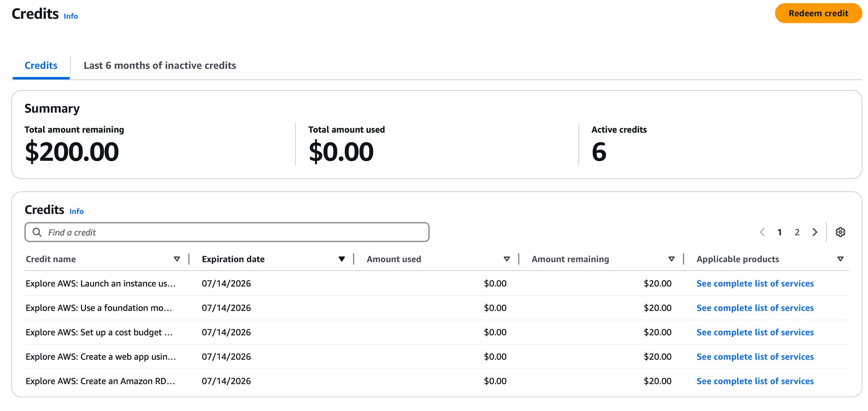This screenshot has height=411, width=868.
Task: Sort by Amount remaining column arrow
Action: (671, 259)
